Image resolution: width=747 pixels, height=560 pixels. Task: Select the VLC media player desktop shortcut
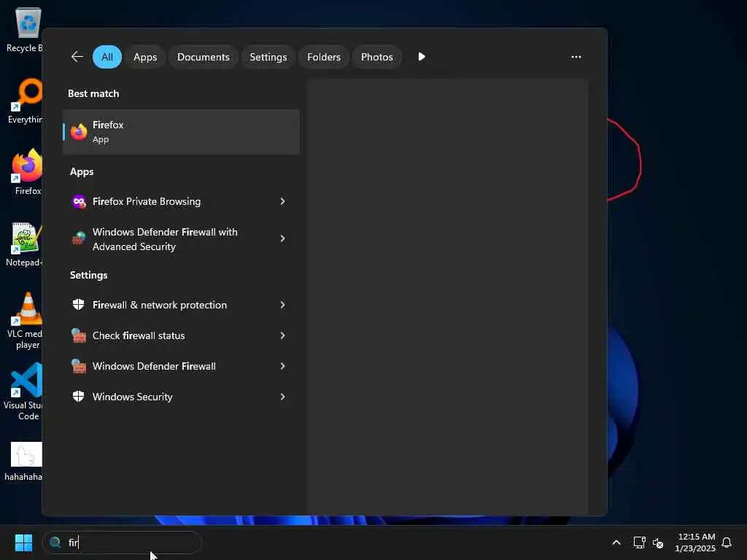[26, 321]
